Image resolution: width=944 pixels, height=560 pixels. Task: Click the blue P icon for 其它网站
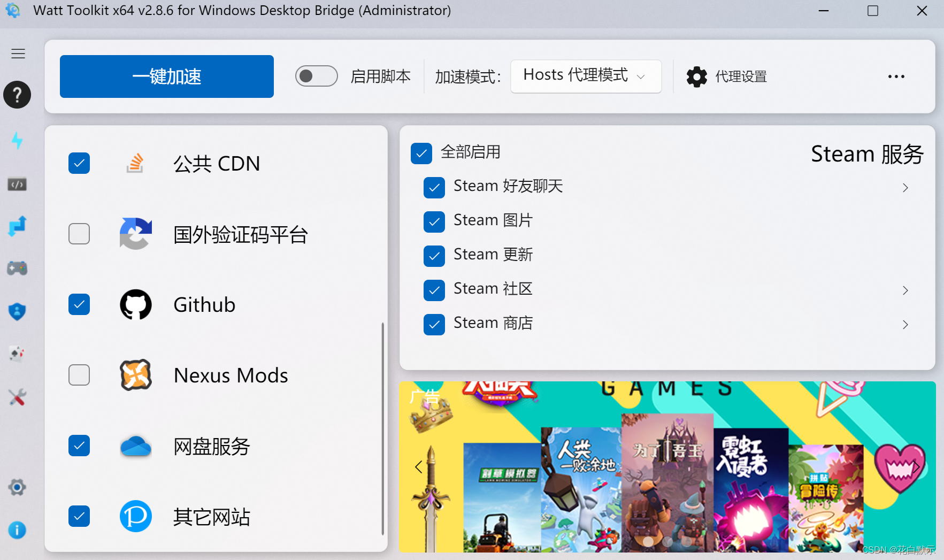pyautogui.click(x=136, y=516)
